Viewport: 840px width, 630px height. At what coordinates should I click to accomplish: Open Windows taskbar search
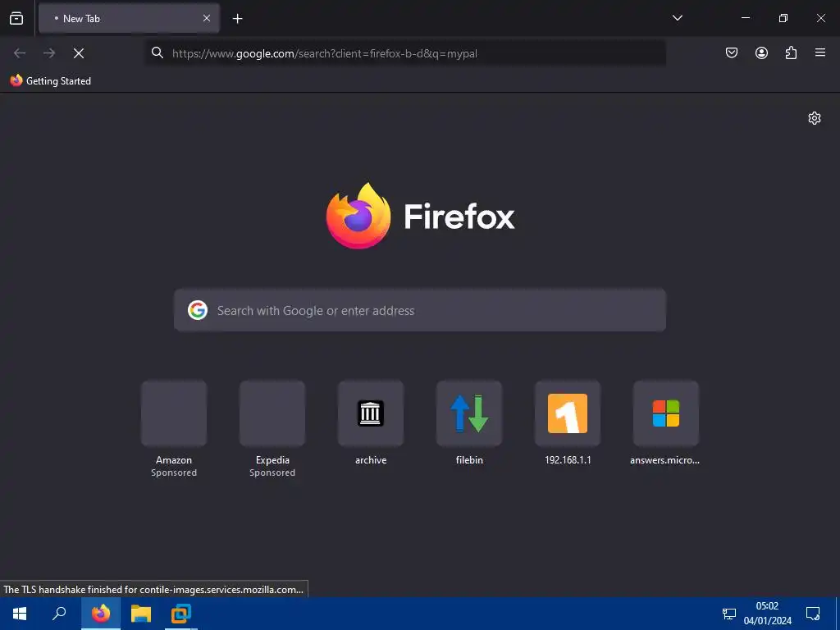pos(59,614)
